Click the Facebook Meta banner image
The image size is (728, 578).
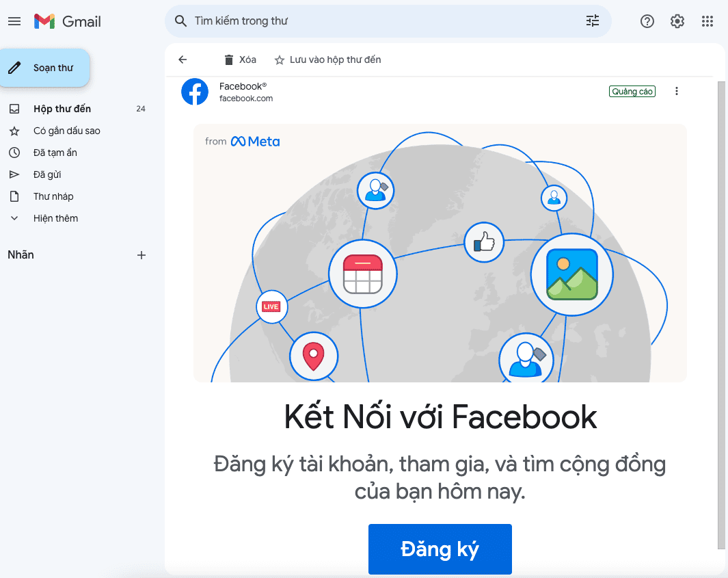point(440,253)
